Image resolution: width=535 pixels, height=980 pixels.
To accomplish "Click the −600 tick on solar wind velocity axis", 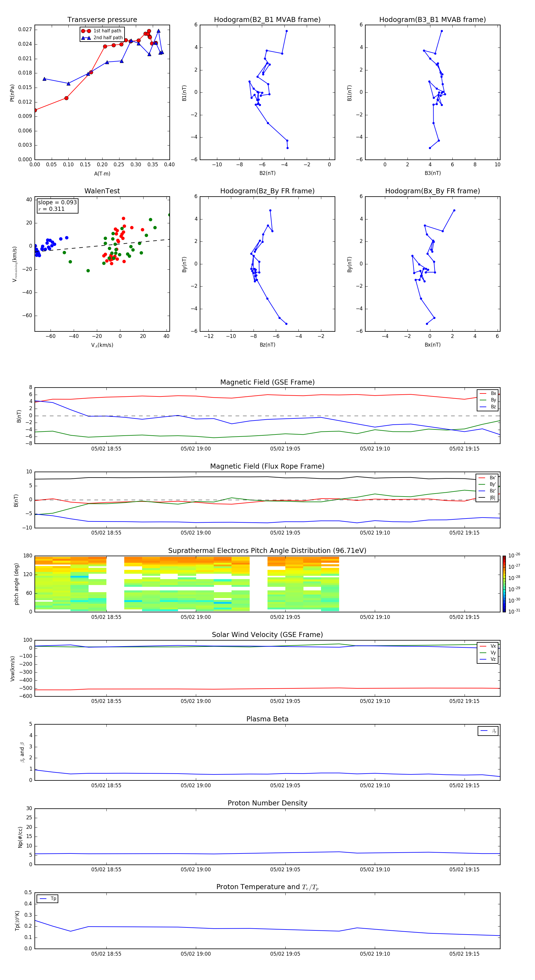I will (x=25, y=696).
